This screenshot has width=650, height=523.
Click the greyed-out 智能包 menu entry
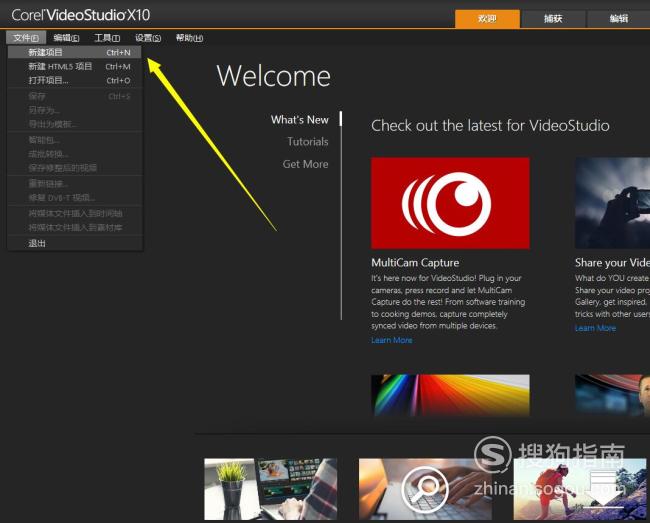click(75, 140)
